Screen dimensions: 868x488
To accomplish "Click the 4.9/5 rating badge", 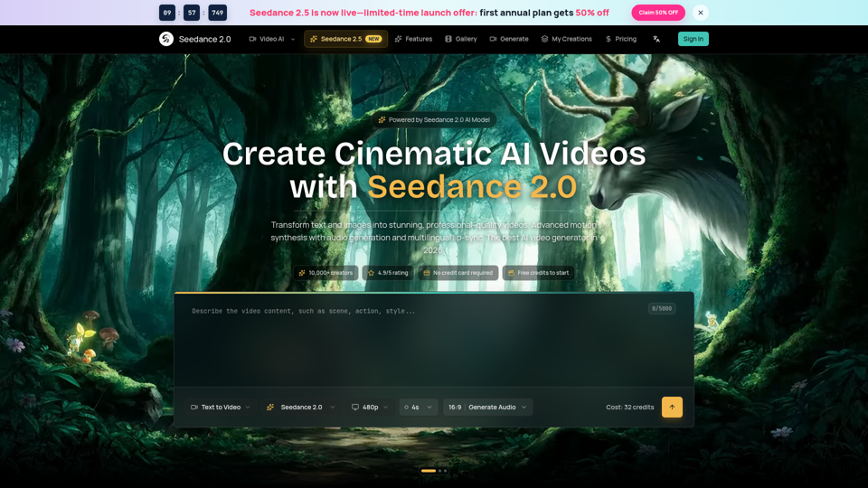I will click(x=388, y=273).
